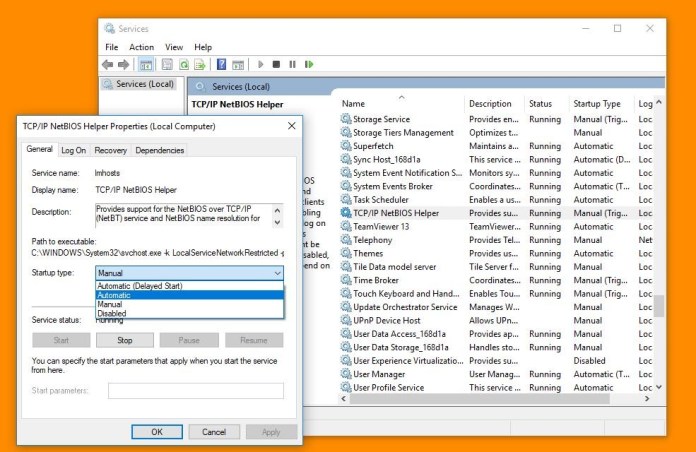The width and height of the screenshot is (696, 452).
Task: Open the File menu
Action: click(x=111, y=47)
